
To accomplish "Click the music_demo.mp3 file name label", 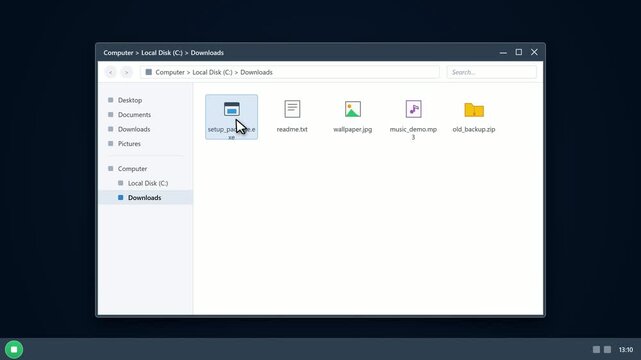I will [413, 133].
